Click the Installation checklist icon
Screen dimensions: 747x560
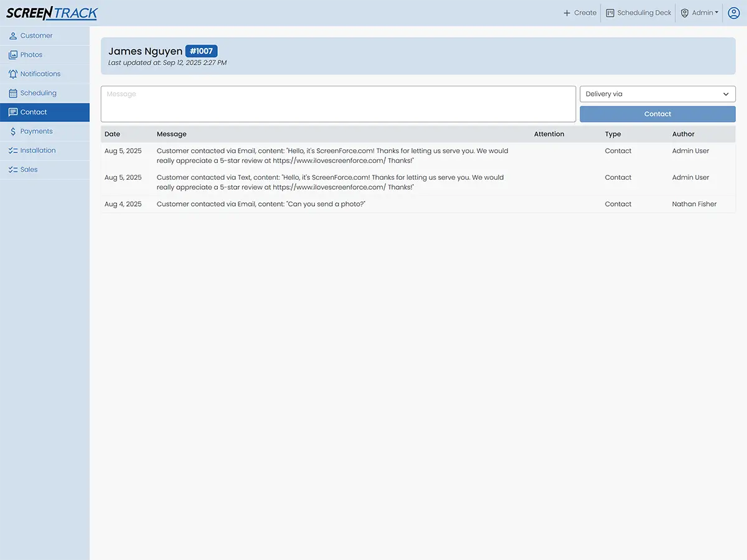click(13, 151)
